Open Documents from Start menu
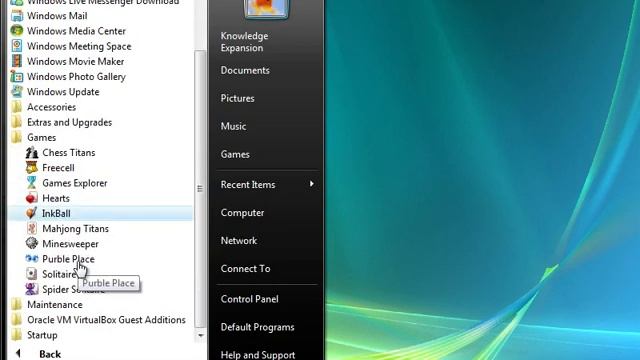The height and width of the screenshot is (360, 640). (x=245, y=71)
